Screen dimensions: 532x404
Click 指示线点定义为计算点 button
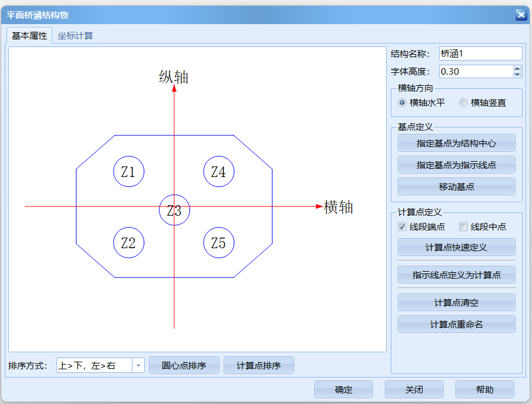pyautogui.click(x=456, y=275)
